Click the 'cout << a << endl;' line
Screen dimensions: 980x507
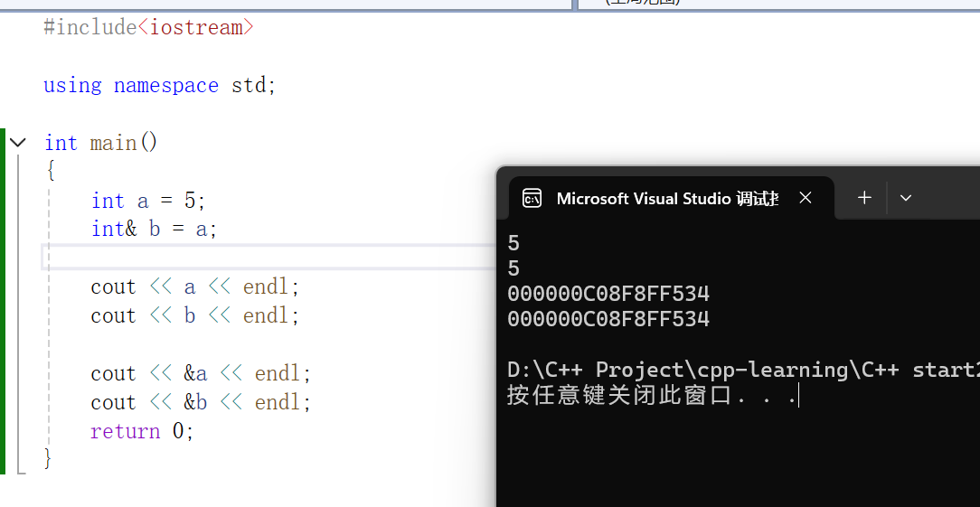tap(195, 287)
